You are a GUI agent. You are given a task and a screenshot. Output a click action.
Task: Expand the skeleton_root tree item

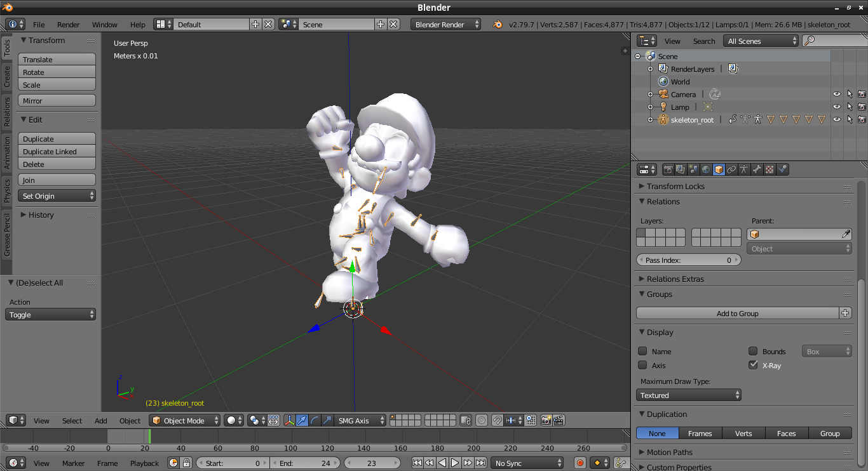(x=650, y=120)
